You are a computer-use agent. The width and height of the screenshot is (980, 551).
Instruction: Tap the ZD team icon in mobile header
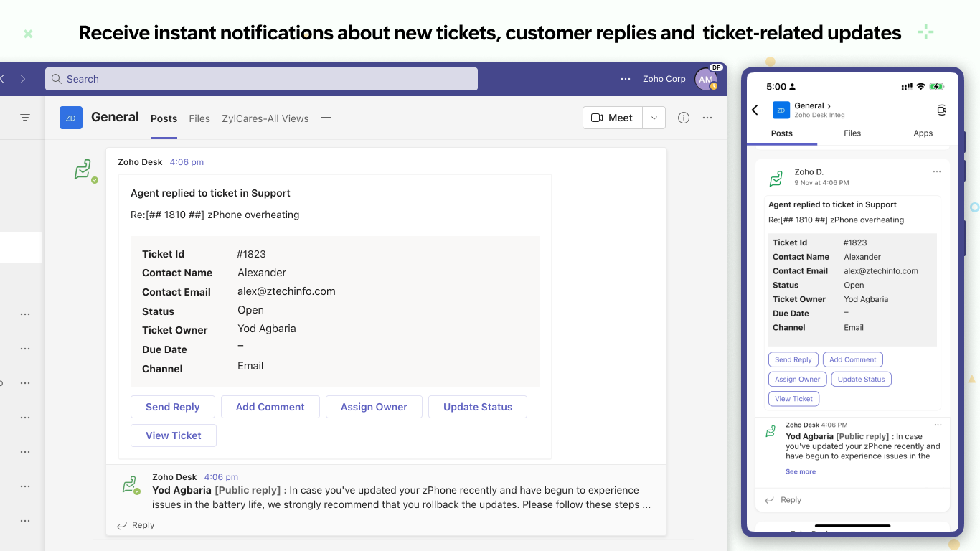pyautogui.click(x=781, y=110)
